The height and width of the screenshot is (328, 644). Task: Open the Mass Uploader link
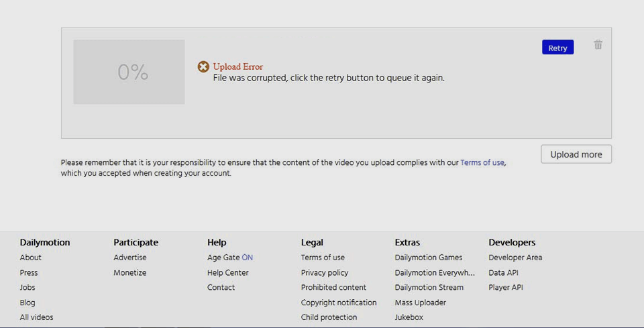pos(420,303)
